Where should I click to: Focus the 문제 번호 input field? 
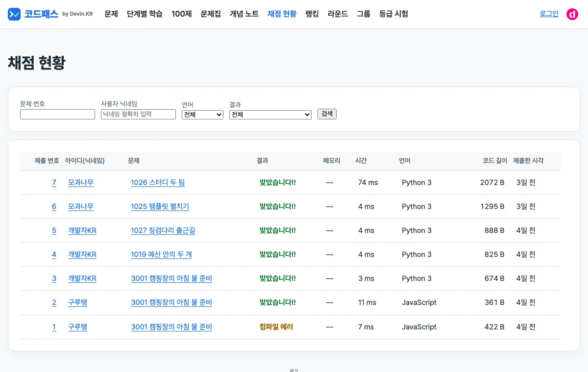click(x=57, y=115)
